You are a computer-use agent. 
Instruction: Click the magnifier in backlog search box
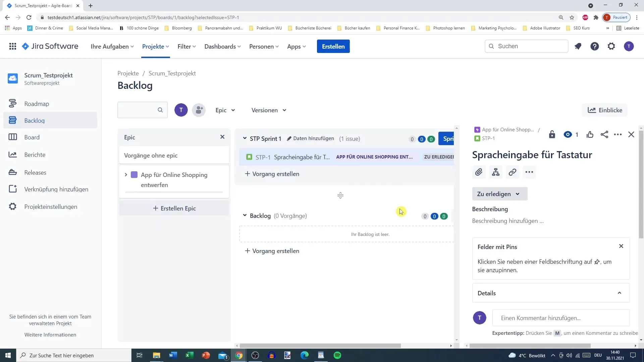(x=160, y=110)
